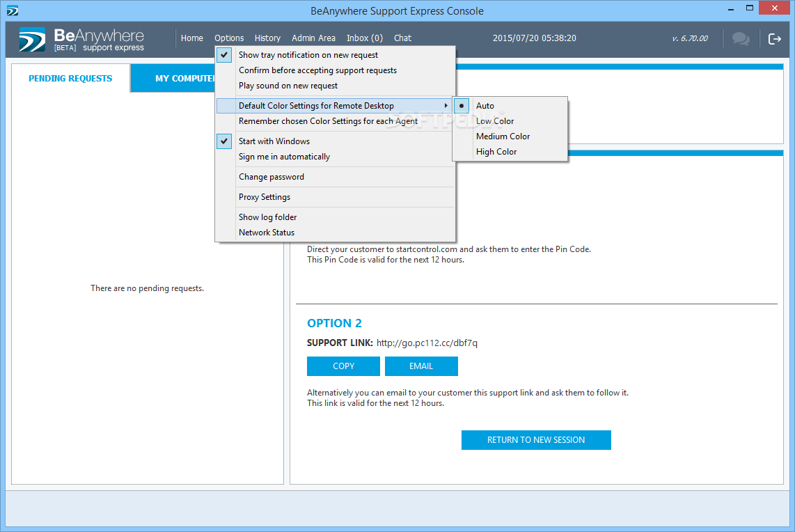
Task: Click RETURN TO NEW SESSION button
Action: pyautogui.click(x=536, y=440)
